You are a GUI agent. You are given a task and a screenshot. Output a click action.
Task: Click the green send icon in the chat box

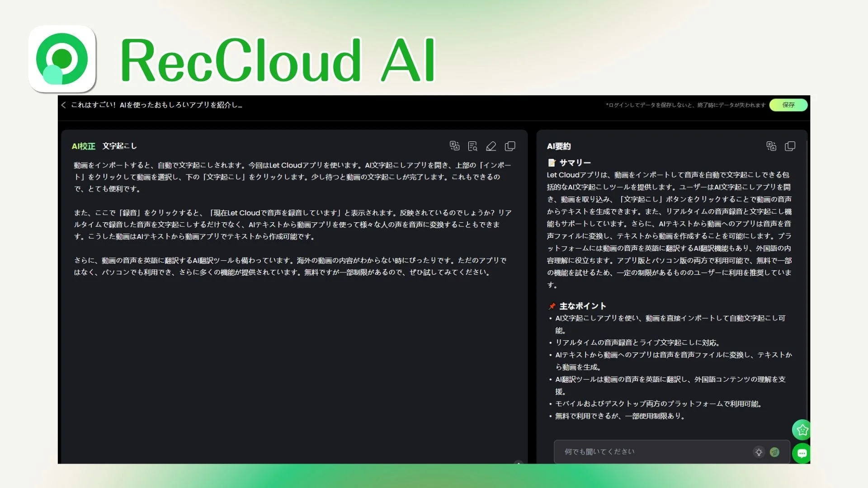(x=774, y=451)
